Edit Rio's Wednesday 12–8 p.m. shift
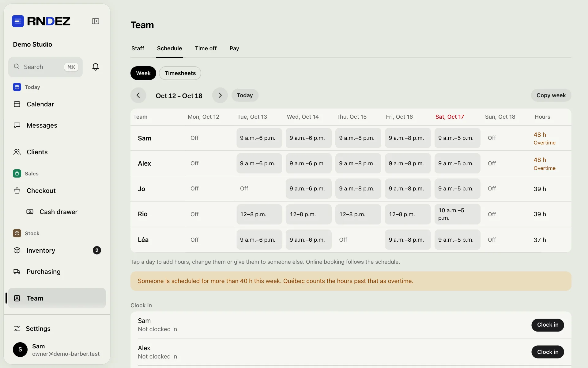 click(x=309, y=214)
